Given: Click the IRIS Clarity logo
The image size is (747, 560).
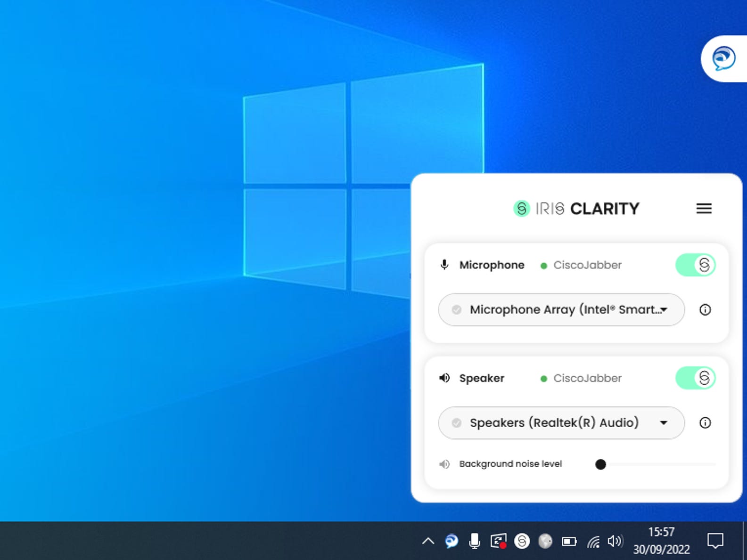Looking at the screenshot, I should coord(576,208).
